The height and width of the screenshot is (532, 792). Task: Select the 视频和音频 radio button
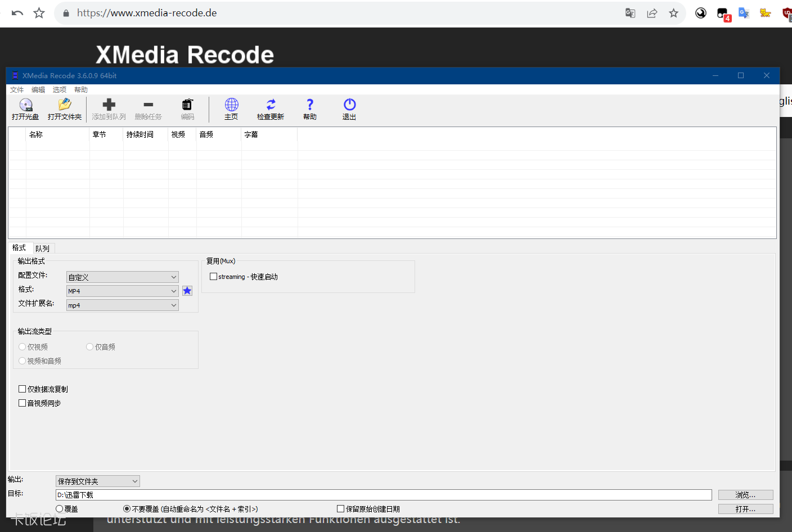click(22, 361)
